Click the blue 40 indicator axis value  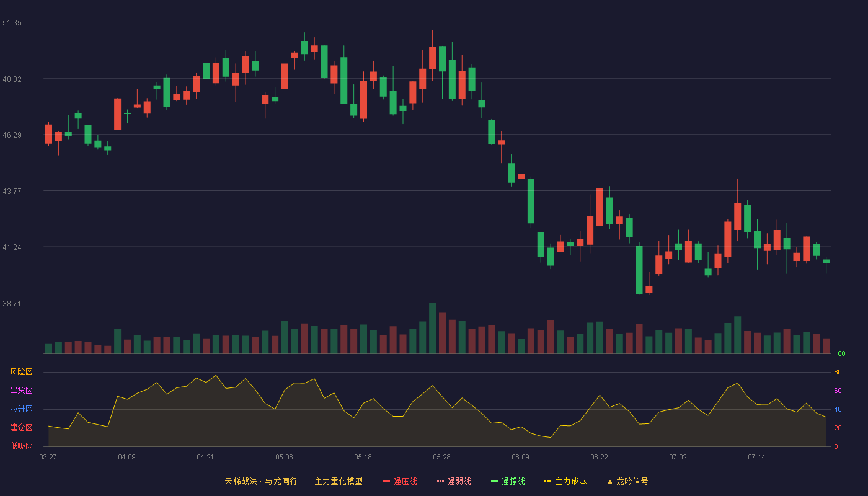838,409
